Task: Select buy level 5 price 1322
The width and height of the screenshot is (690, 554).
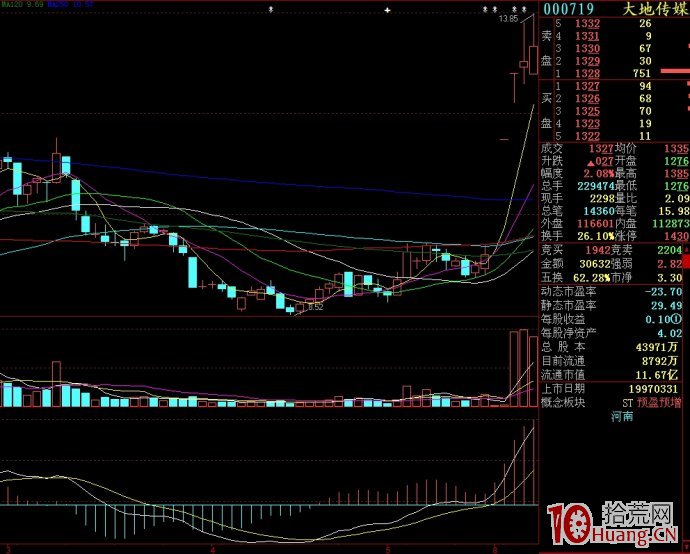Action: pyautogui.click(x=587, y=136)
